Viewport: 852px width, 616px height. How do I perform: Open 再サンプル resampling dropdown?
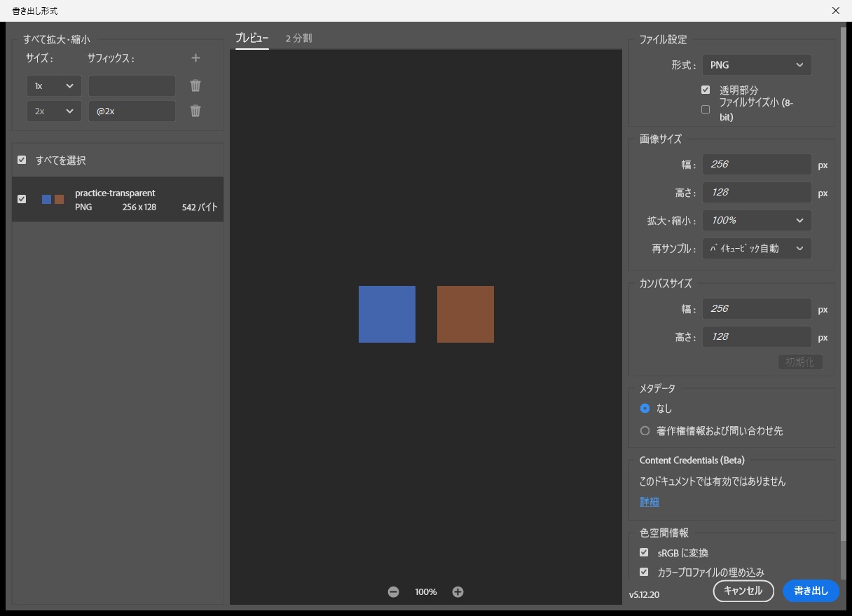757,248
